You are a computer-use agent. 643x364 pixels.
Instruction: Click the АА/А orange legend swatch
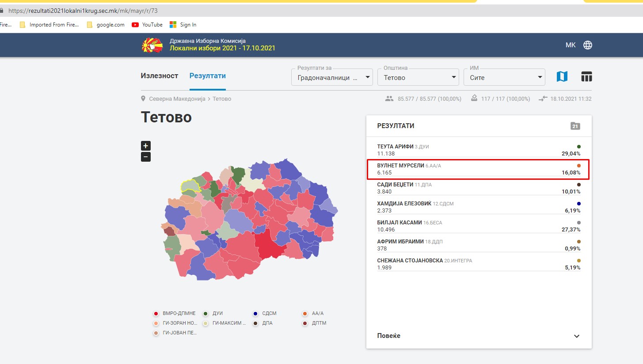[305, 314]
